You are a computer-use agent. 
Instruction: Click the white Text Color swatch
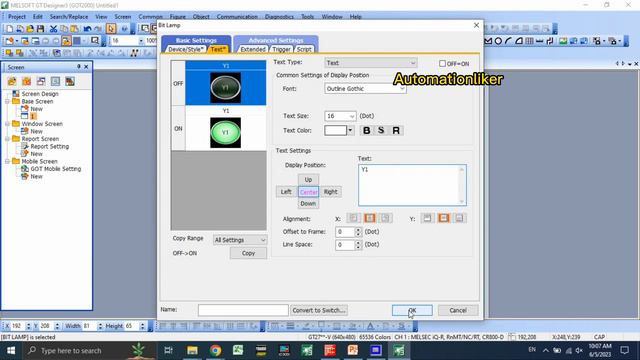[x=336, y=131]
